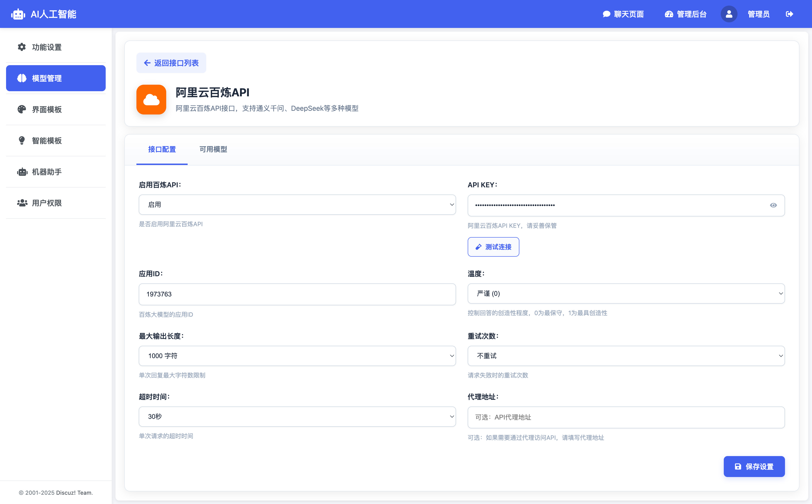
Task: Open the 重试次数 dropdown showing 不重试
Action: pyautogui.click(x=626, y=356)
